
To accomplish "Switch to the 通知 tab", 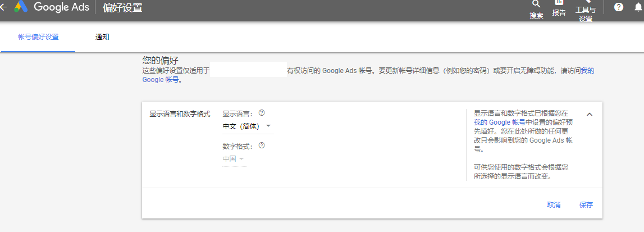I will point(102,37).
